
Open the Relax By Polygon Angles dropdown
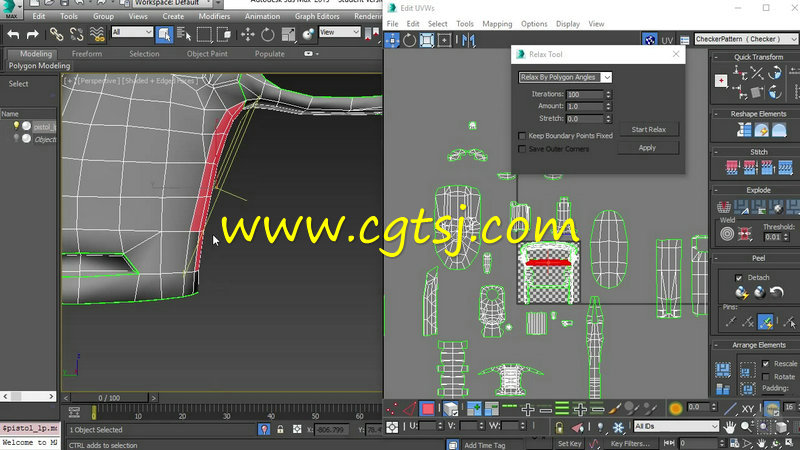point(565,77)
